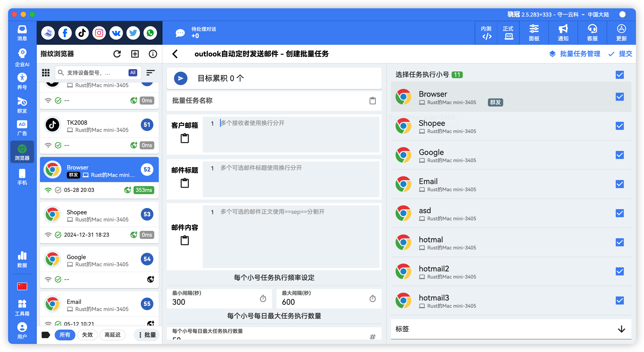This screenshot has width=644, height=352.
Task: Toggle the select-all checkbox for 选择任务执行小号
Action: 620,75
